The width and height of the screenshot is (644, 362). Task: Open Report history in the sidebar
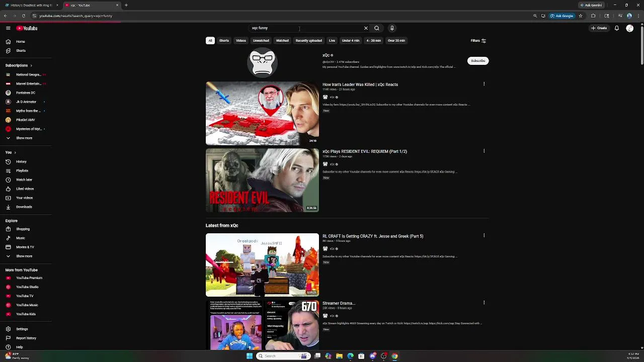coord(26,338)
